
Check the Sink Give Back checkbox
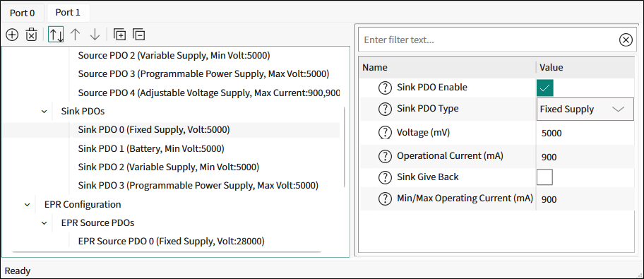pyautogui.click(x=544, y=177)
